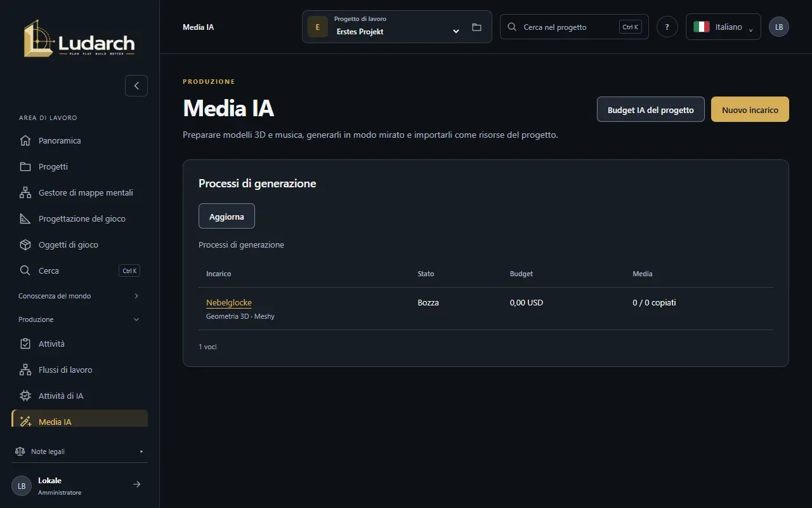Click the Cerca nel progetto search field
This screenshot has width=812, height=508.
point(574,27)
